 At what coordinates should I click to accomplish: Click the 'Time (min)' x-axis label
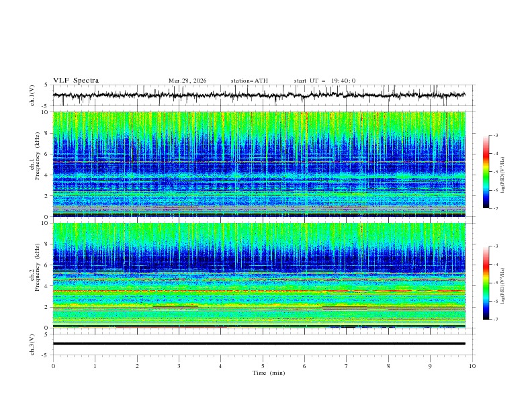(269, 373)
